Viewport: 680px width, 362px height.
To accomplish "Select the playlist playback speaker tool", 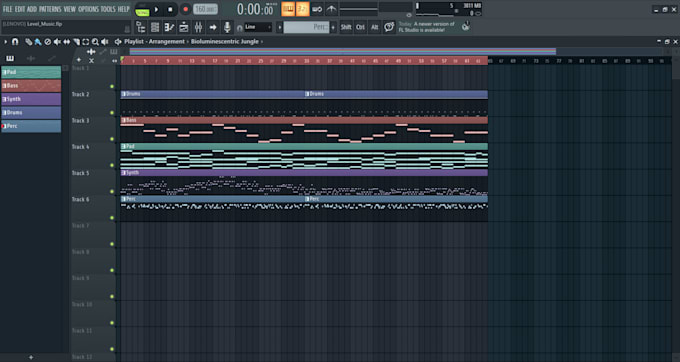I will [x=105, y=42].
